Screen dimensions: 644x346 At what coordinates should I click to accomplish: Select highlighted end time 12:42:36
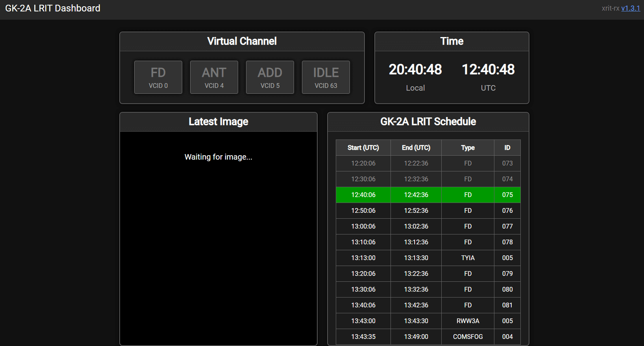416,195
